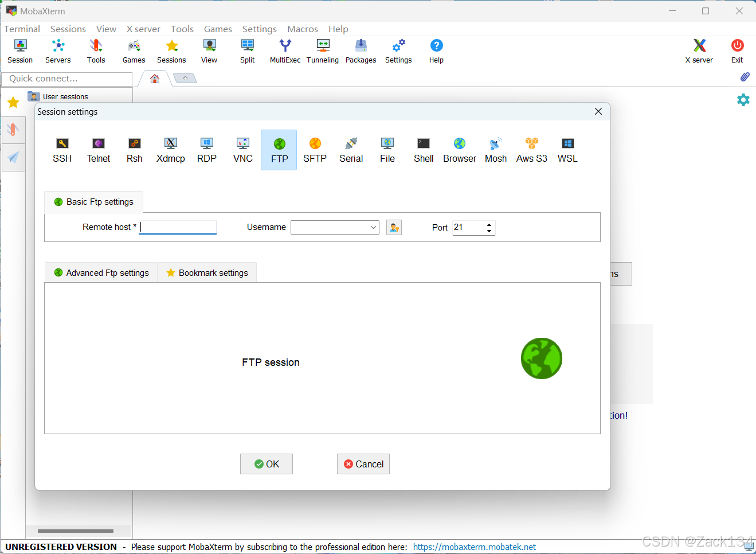Open Games from the toolbar

pos(134,51)
